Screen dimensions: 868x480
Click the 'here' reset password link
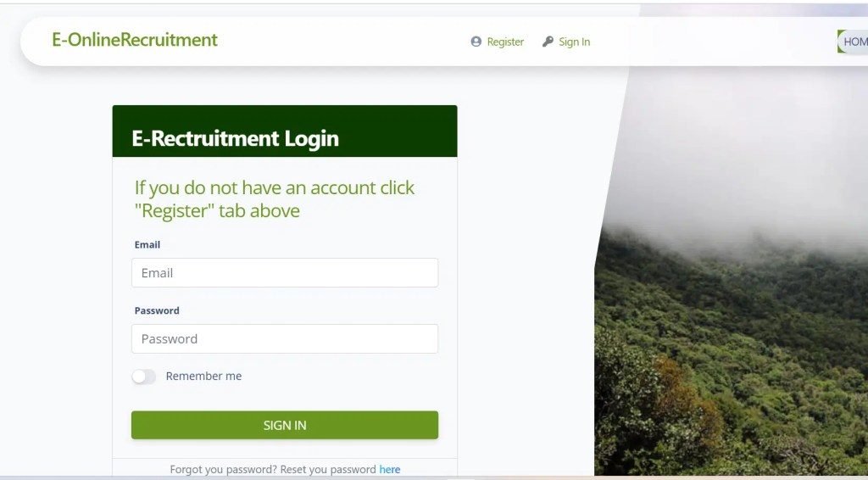tap(390, 470)
